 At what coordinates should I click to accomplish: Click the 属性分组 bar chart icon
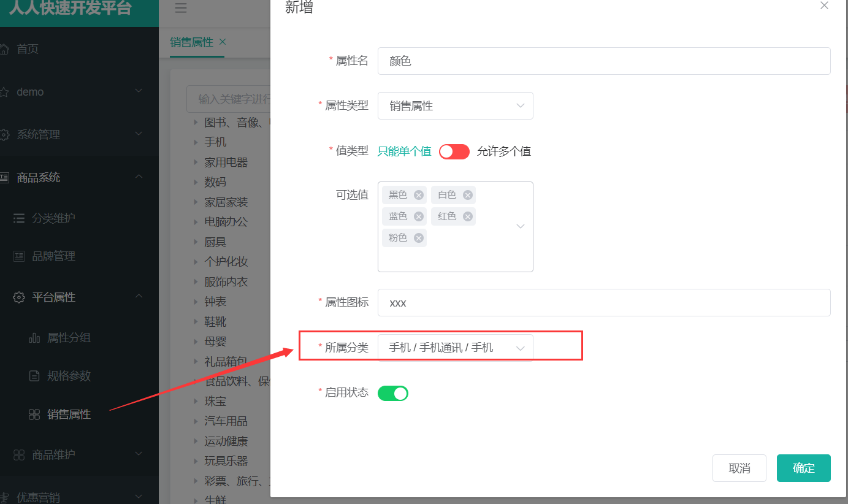(x=35, y=338)
